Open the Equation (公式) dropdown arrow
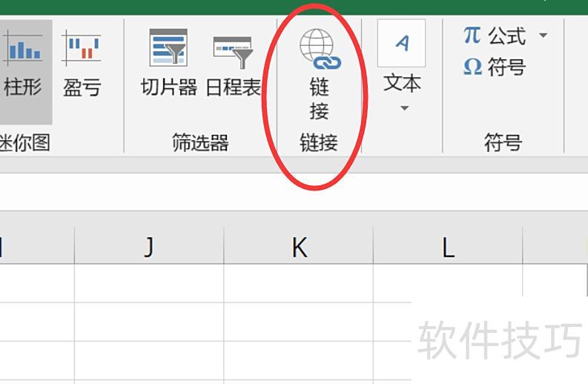The width and height of the screenshot is (588, 384). [543, 36]
